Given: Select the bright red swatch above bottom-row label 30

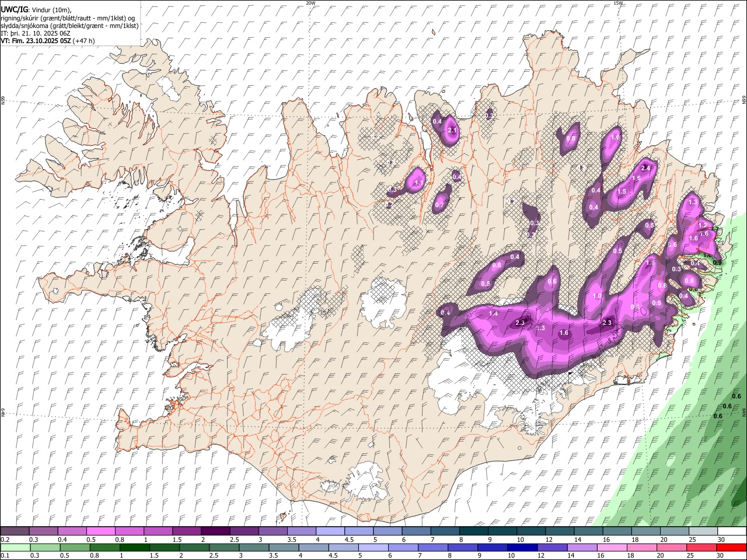Looking at the screenshot, I should pyautogui.click(x=732, y=548).
